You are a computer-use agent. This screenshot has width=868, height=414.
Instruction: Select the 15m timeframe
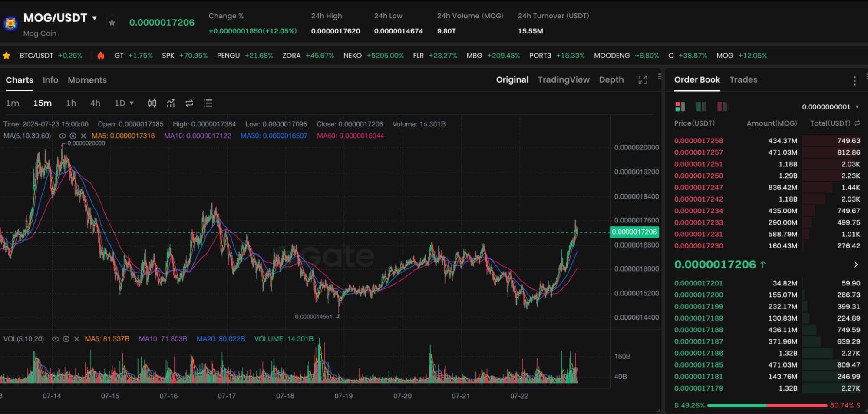click(x=43, y=103)
